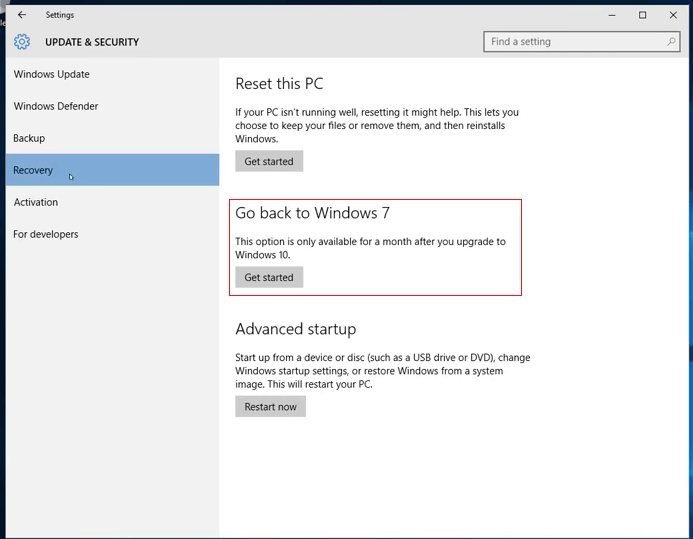Screen dimensions: 693x539
Task: Focus the 'Find a setting' search field
Action: click(x=574, y=42)
